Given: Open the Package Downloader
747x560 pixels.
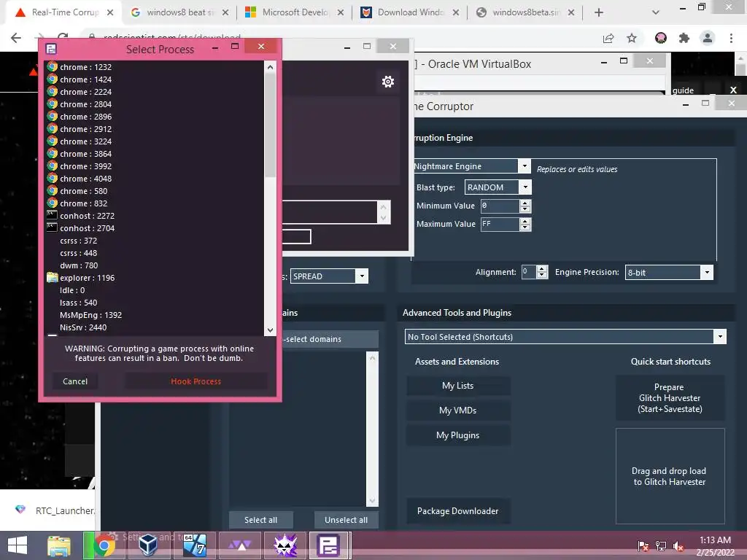Looking at the screenshot, I should [458, 511].
